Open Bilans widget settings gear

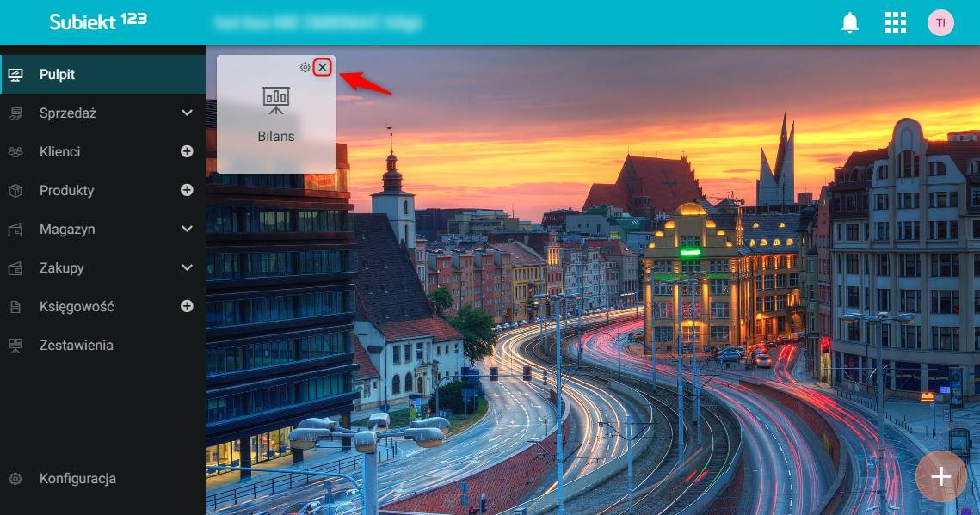point(305,67)
